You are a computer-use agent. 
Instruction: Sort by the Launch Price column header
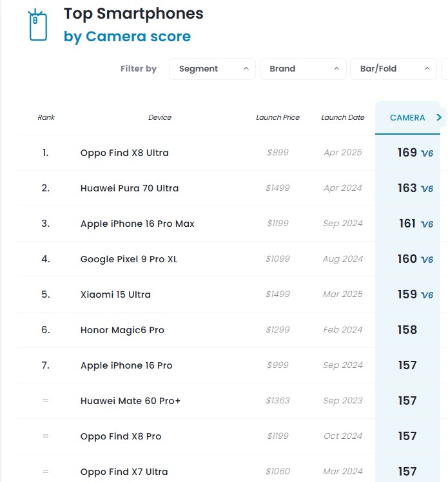[278, 117]
